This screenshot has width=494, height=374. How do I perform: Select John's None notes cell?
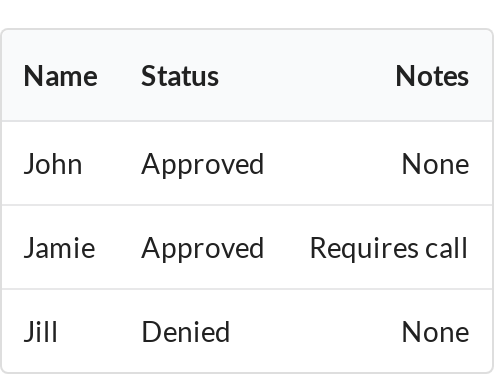click(x=435, y=164)
